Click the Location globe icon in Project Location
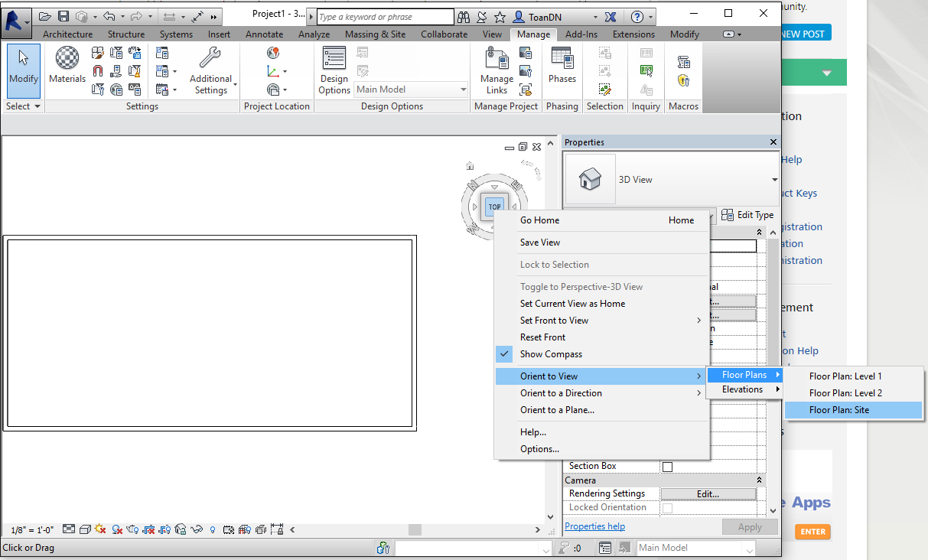928x560 pixels. click(273, 53)
